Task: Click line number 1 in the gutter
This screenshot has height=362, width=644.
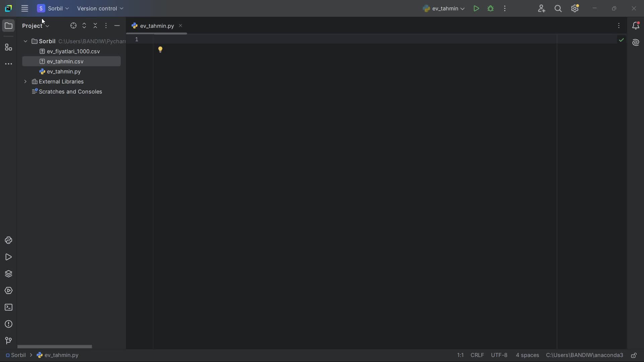Action: 137,40
